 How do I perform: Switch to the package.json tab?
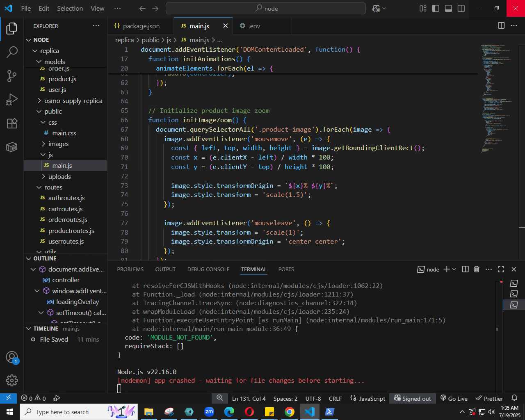click(x=141, y=25)
